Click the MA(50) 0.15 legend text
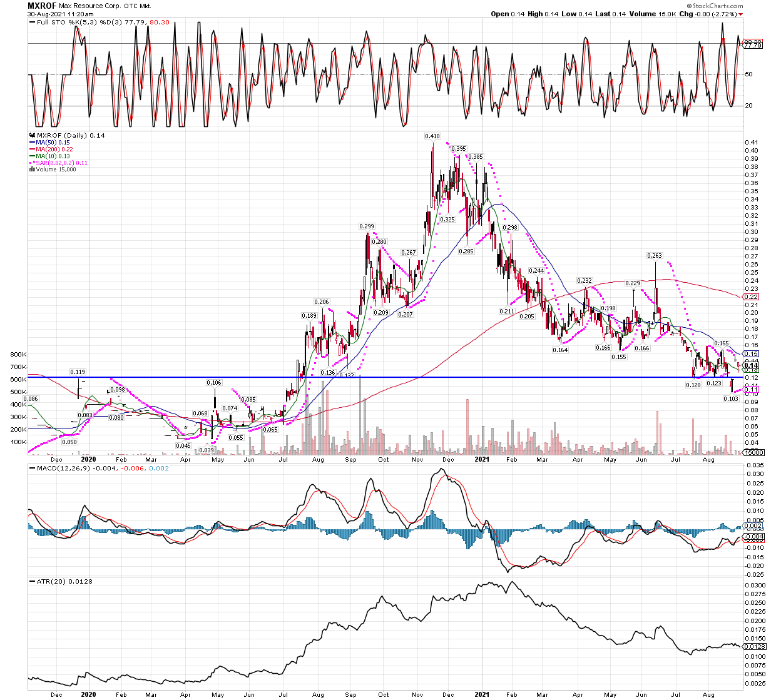 53,143
